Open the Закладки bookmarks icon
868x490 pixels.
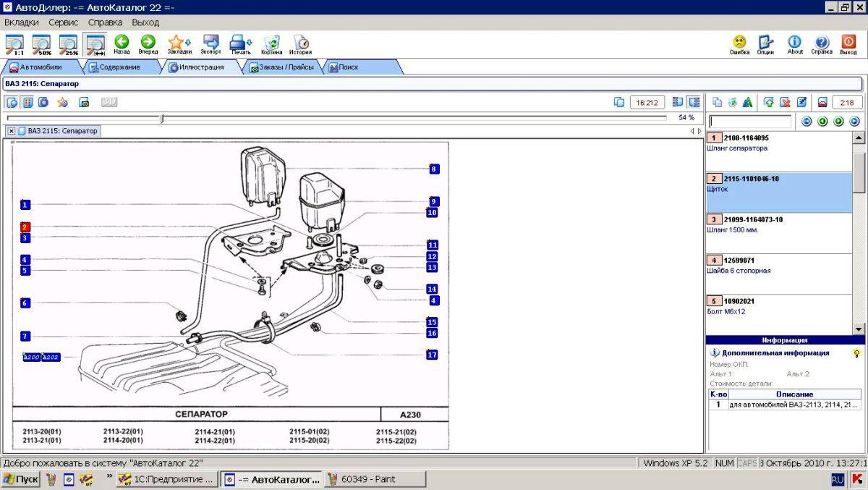(179, 44)
